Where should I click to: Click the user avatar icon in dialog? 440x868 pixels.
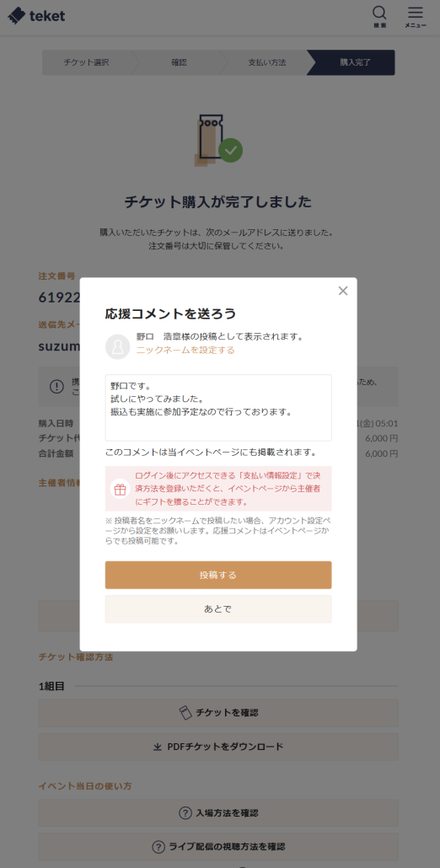tap(117, 347)
